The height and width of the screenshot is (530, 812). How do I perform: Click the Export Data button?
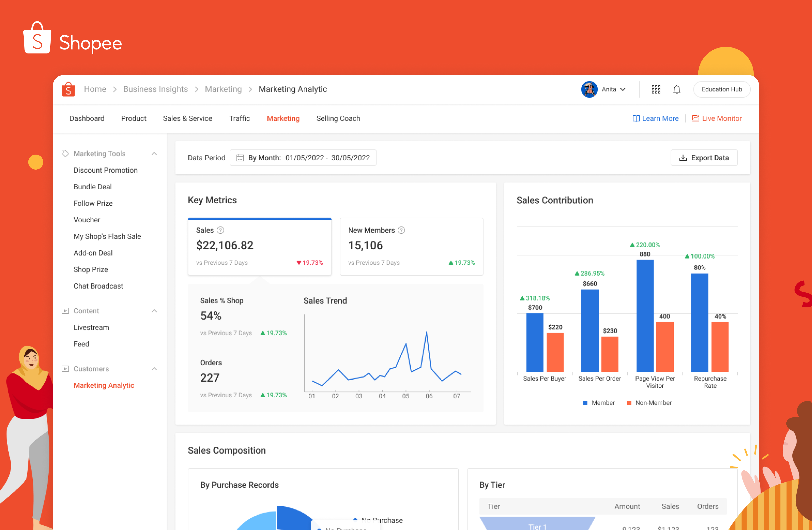tap(704, 158)
